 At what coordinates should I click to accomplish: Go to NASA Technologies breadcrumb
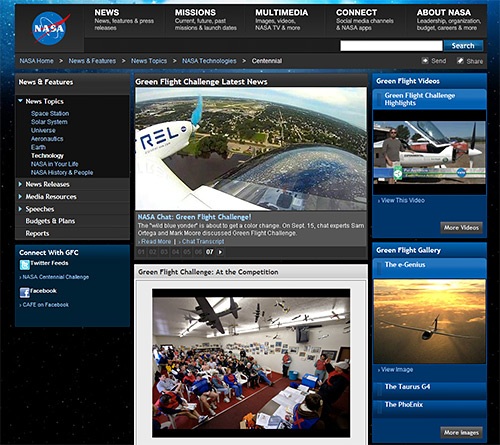(x=209, y=61)
